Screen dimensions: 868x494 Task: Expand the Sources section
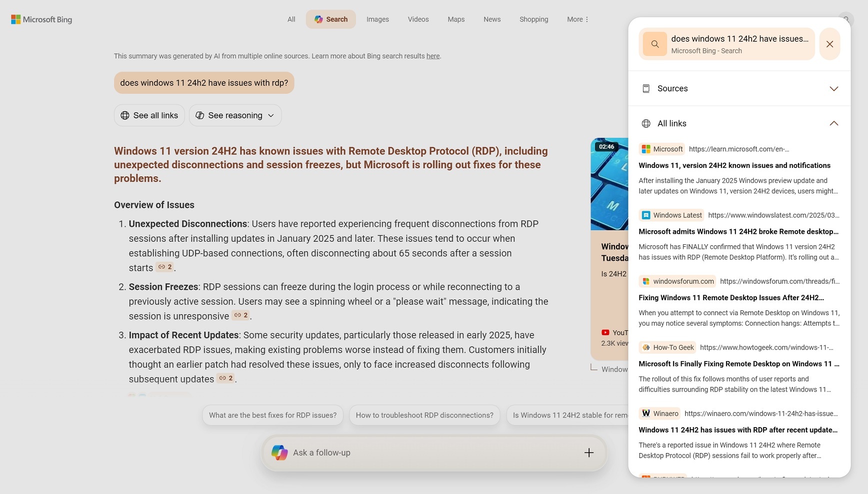(x=834, y=88)
